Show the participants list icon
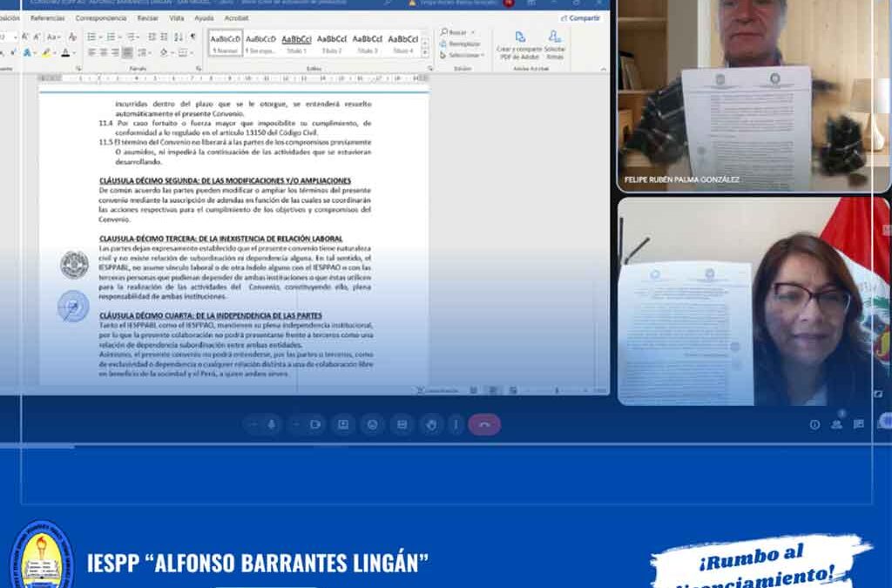892x588 pixels. pyautogui.click(x=836, y=424)
